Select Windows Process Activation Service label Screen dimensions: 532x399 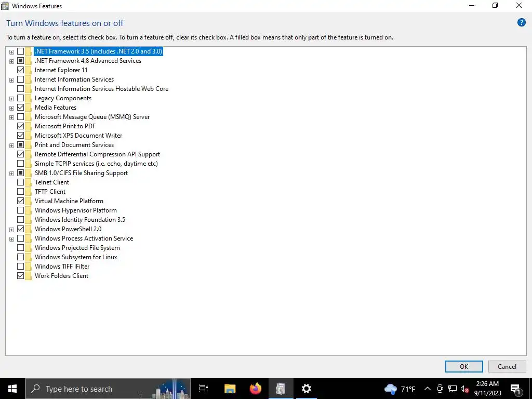[x=84, y=238]
